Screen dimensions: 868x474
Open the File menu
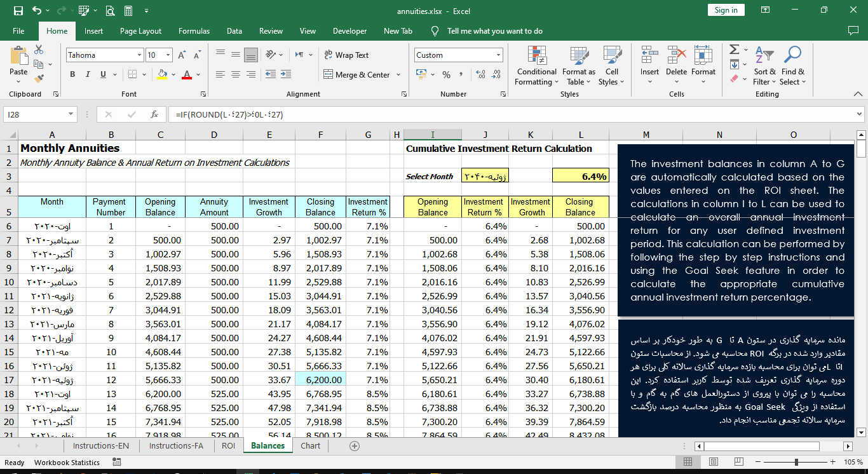pyautogui.click(x=18, y=31)
